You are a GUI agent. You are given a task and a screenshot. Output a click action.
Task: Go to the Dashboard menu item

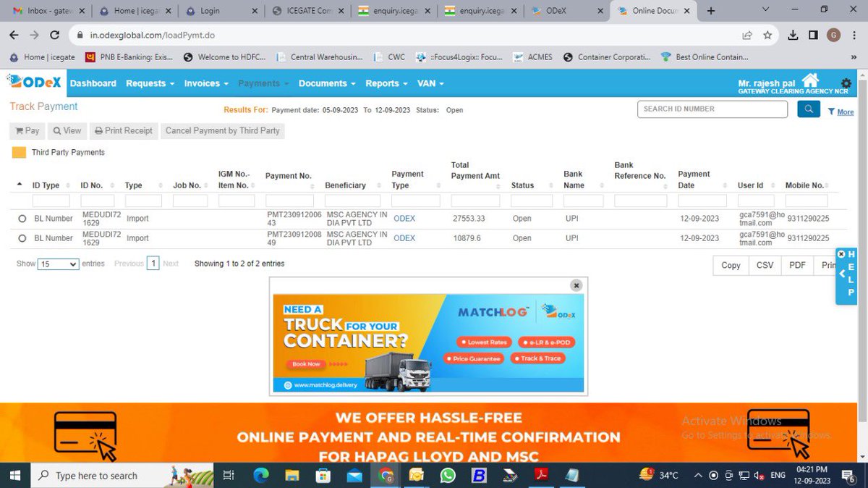tap(93, 83)
